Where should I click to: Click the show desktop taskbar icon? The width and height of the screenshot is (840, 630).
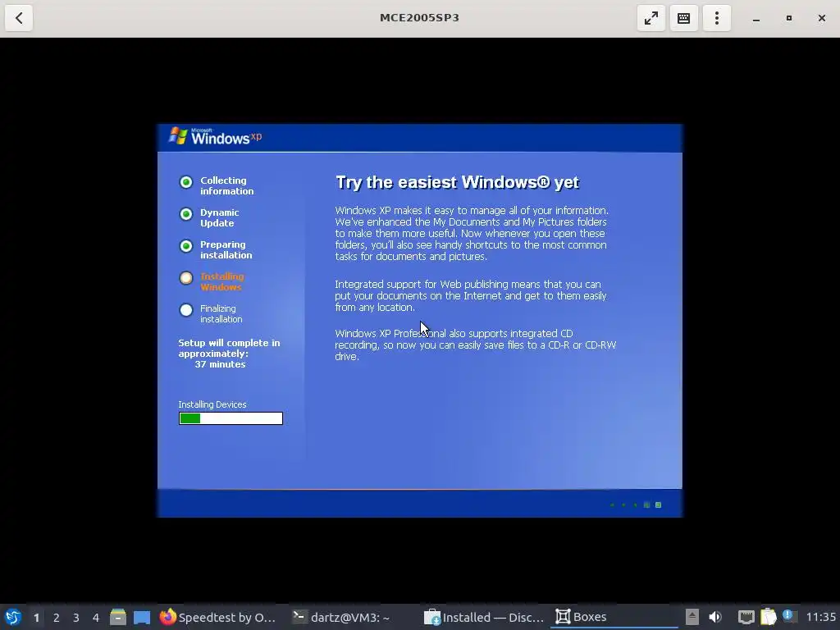pos(142,617)
